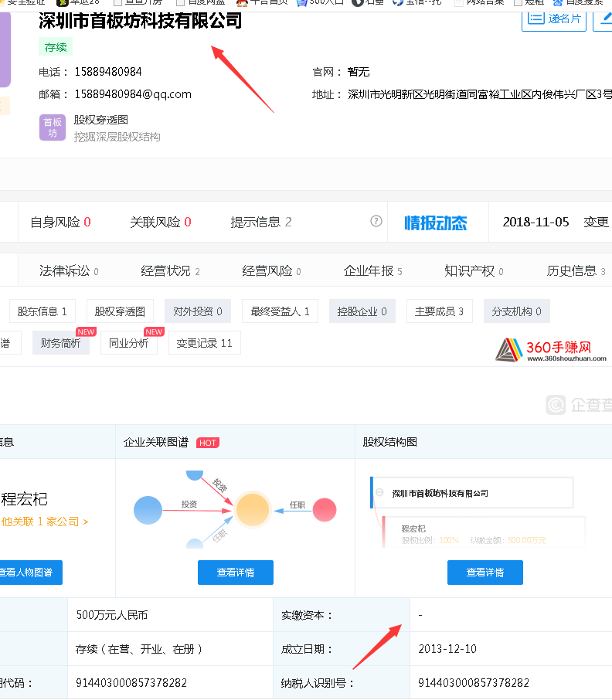Jump to 对外投资 0 section

(x=198, y=311)
